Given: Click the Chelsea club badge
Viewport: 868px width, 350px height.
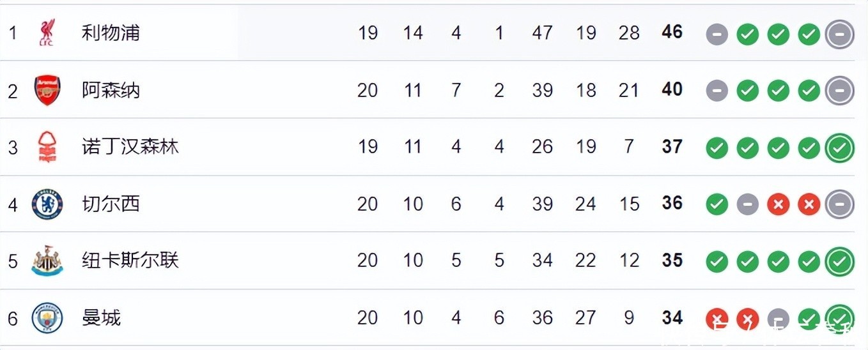Looking at the screenshot, I should pos(47,204).
